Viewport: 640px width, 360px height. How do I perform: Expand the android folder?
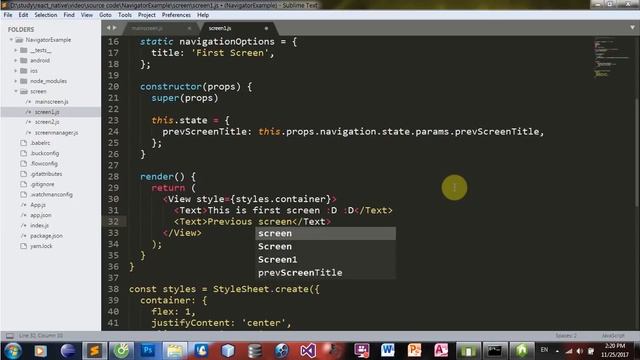(16, 60)
